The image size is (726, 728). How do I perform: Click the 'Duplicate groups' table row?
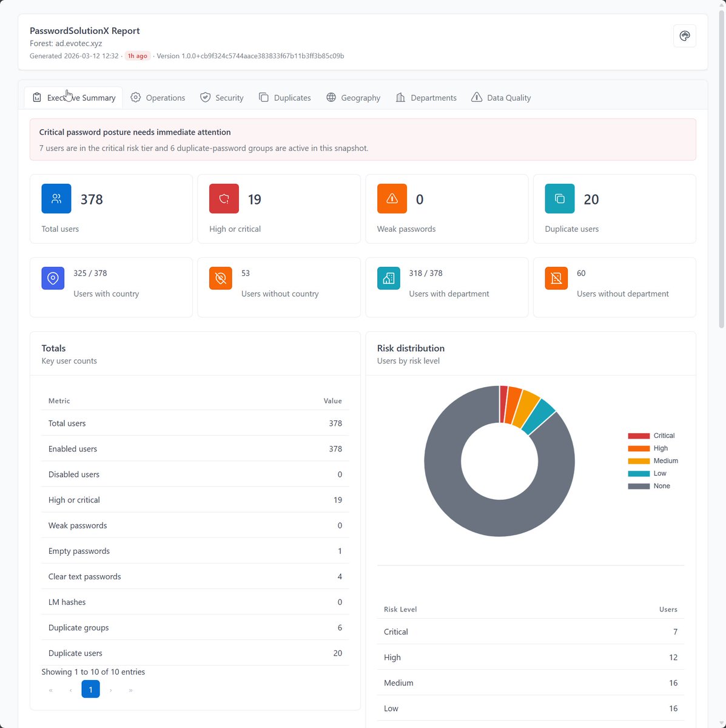coord(195,627)
